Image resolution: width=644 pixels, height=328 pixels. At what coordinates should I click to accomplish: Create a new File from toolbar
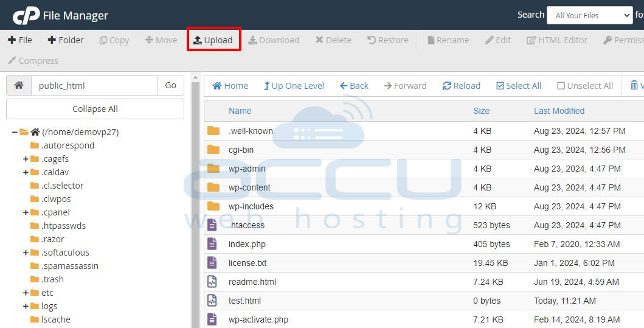[x=20, y=40]
